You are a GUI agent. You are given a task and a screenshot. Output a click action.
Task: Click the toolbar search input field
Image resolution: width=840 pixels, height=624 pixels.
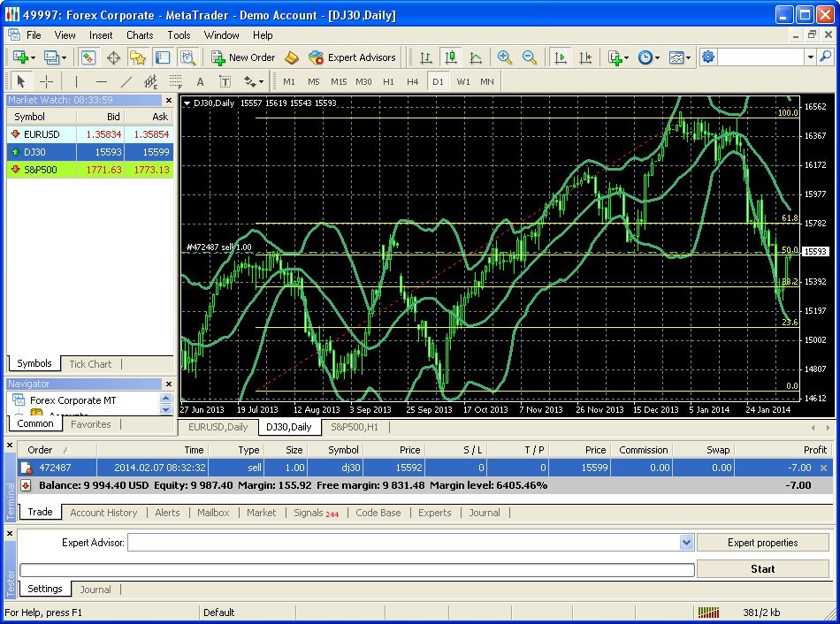coord(761,57)
